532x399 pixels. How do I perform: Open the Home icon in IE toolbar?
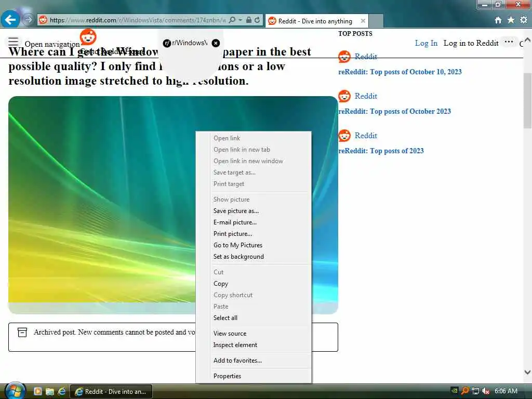click(x=498, y=20)
